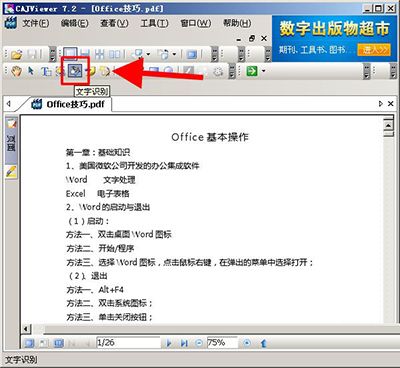
Task: Switch to single page layout
Action: point(70,54)
